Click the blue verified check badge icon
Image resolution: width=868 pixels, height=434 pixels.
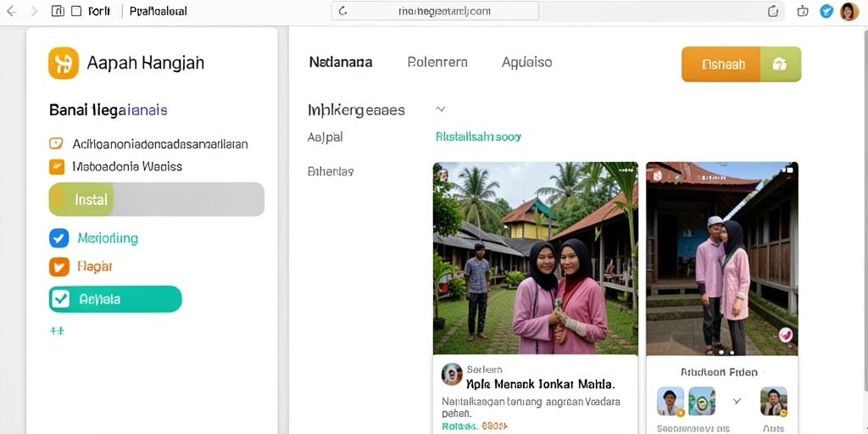coord(826,11)
